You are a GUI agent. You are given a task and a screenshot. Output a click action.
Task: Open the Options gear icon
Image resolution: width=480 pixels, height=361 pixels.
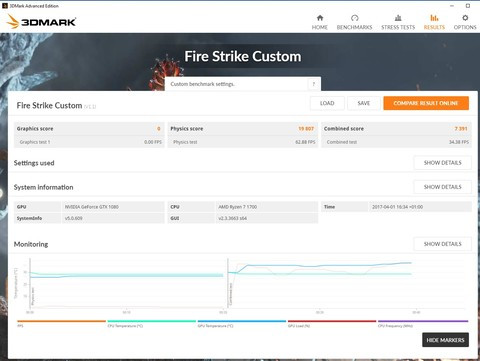coord(465,18)
